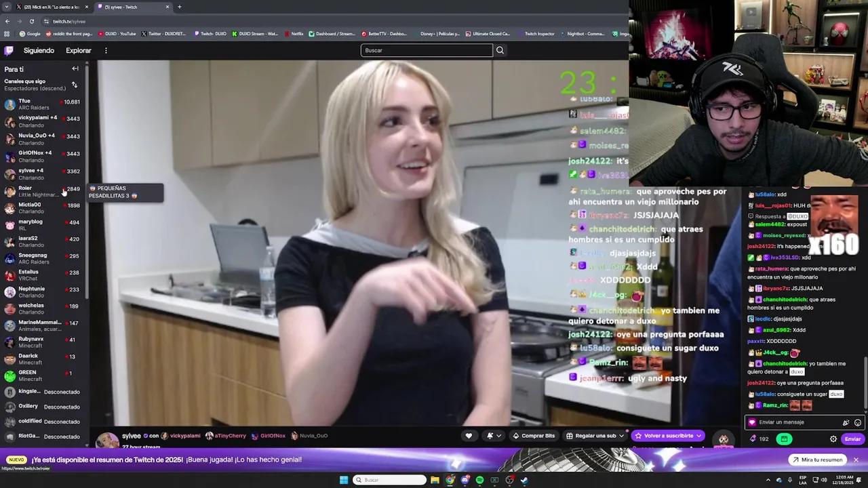Go to the Siguiendo tab

tap(39, 50)
